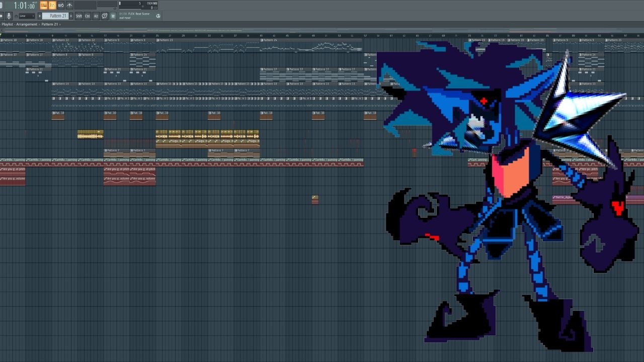Select the Pattern 23 clip starting at bar 25
The image size is (644, 362).
(x=208, y=45)
